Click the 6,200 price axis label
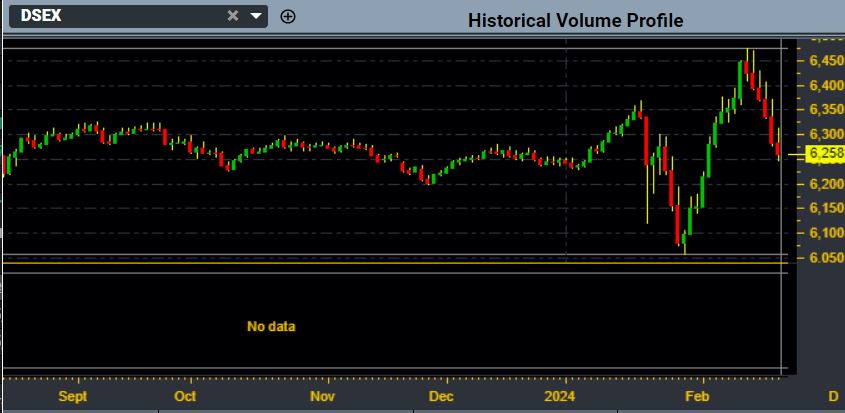 click(x=825, y=184)
